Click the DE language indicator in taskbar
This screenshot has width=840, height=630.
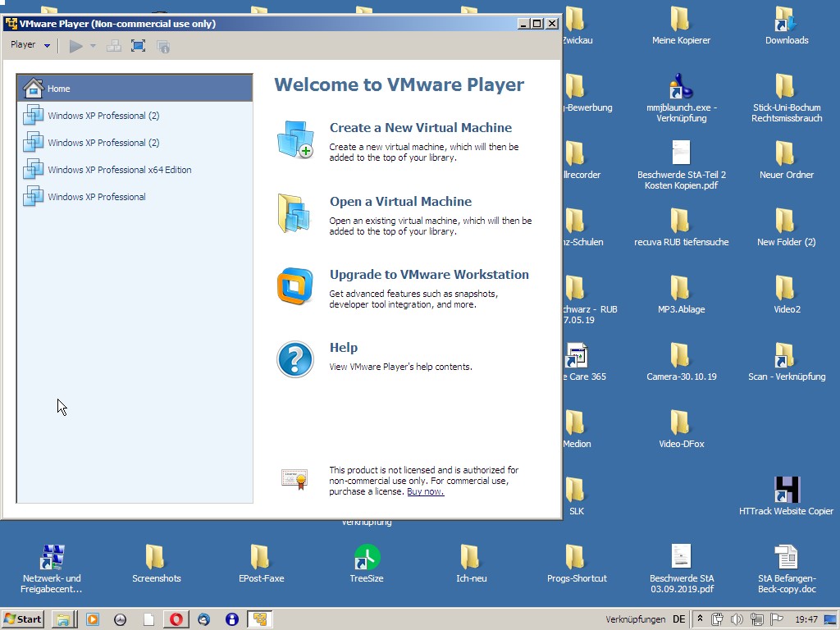tap(678, 619)
